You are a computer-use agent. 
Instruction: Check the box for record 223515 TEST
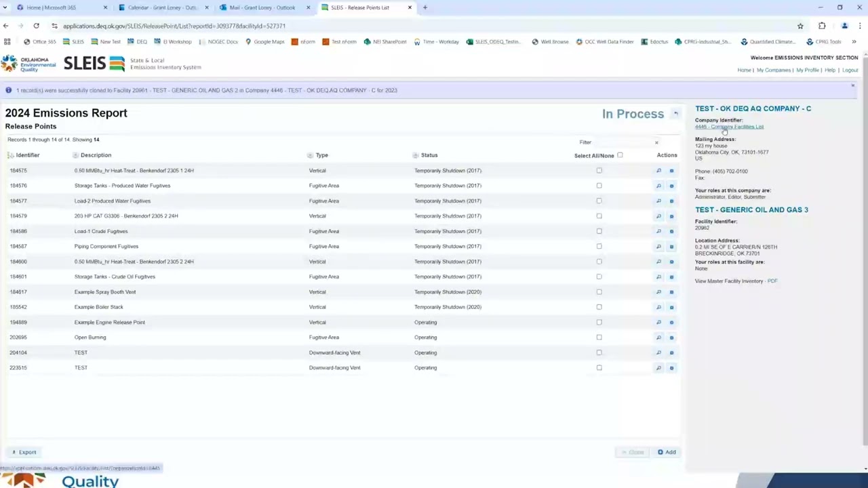click(x=599, y=367)
